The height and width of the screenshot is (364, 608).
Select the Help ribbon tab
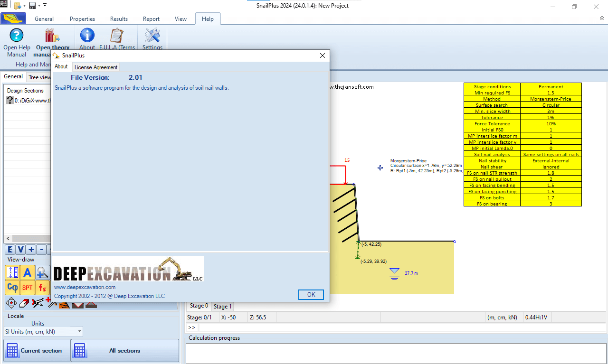[x=208, y=19]
